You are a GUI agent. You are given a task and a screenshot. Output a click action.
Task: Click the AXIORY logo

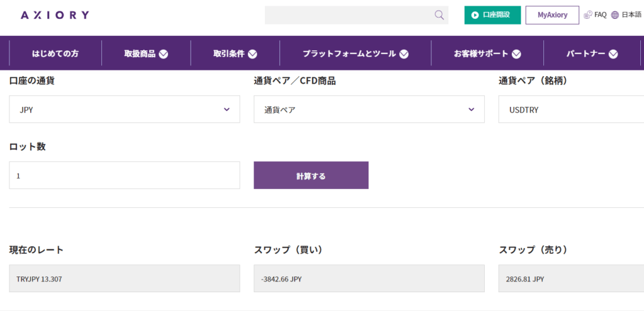(55, 15)
